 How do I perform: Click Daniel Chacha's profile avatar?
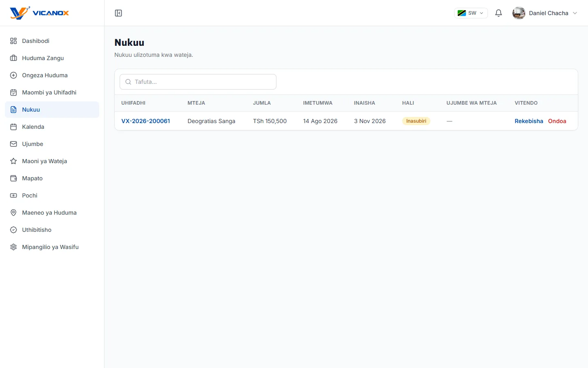coord(519,13)
